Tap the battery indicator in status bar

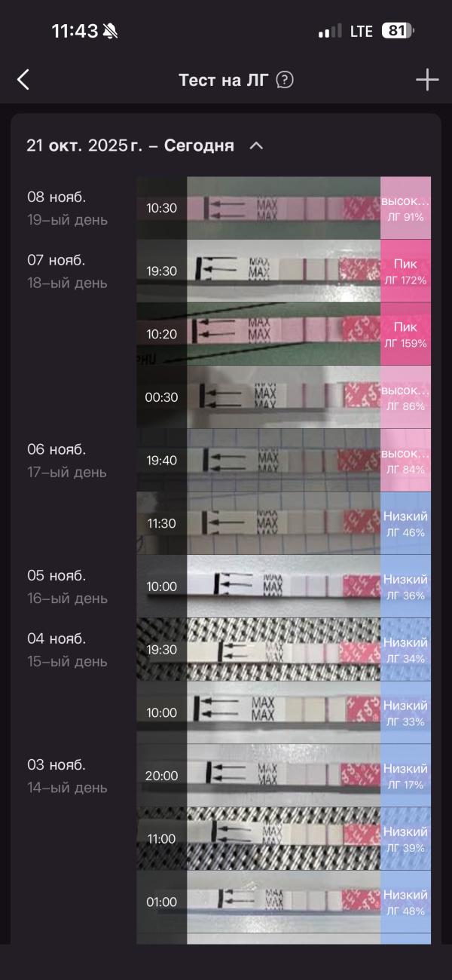point(398,31)
